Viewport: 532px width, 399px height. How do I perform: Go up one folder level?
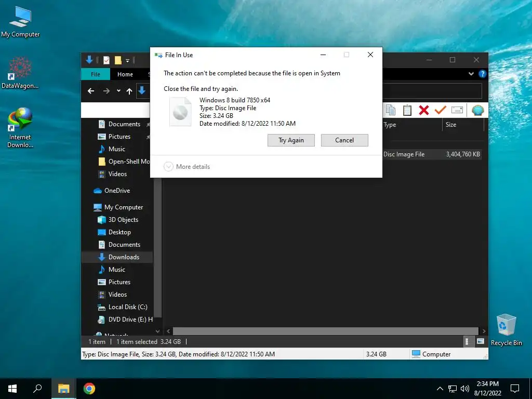point(129,91)
